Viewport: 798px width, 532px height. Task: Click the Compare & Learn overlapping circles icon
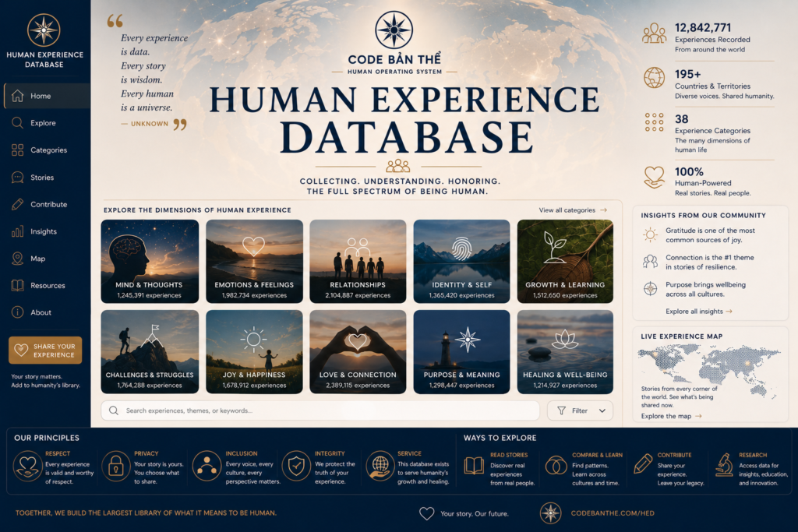tap(556, 465)
